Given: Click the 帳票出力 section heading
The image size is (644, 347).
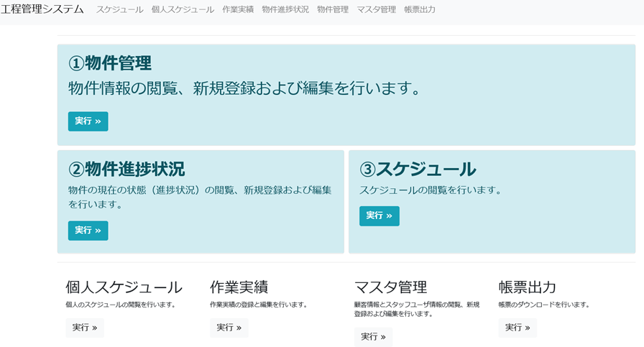Looking at the screenshot, I should (x=528, y=287).
